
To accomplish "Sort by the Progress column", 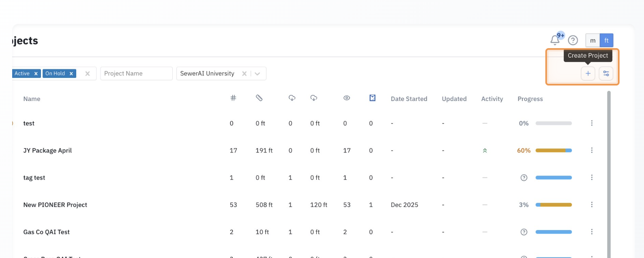I will pyautogui.click(x=530, y=99).
